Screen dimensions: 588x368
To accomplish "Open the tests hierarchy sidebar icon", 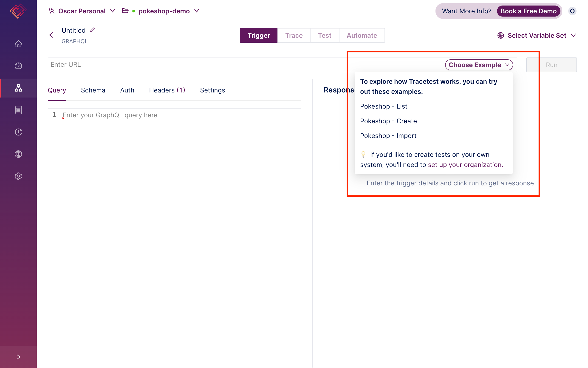I will (18, 88).
